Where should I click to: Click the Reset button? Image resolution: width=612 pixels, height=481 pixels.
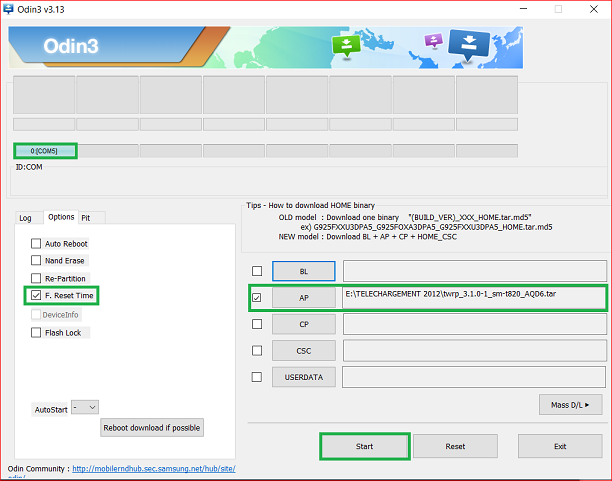coord(455,446)
